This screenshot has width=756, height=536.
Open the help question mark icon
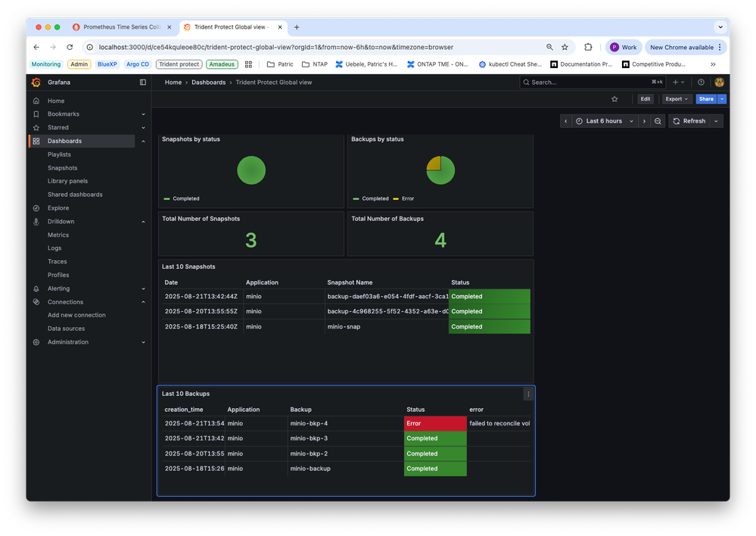click(x=701, y=83)
